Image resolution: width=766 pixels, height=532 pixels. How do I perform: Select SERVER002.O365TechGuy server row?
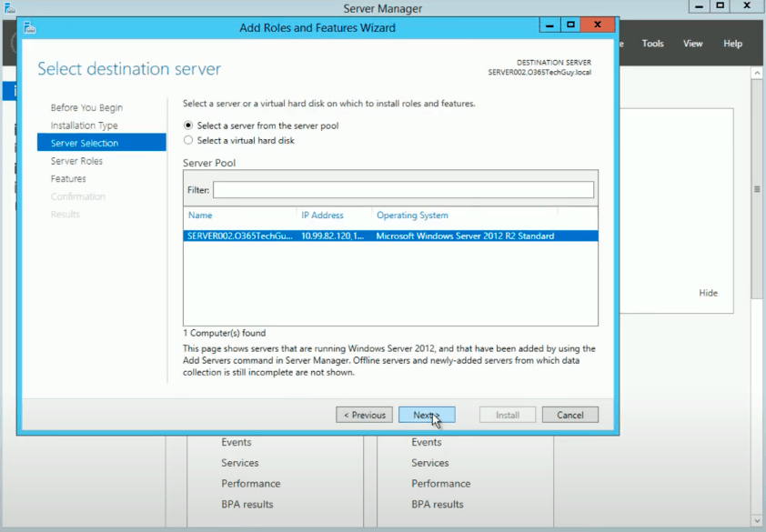[x=390, y=236]
